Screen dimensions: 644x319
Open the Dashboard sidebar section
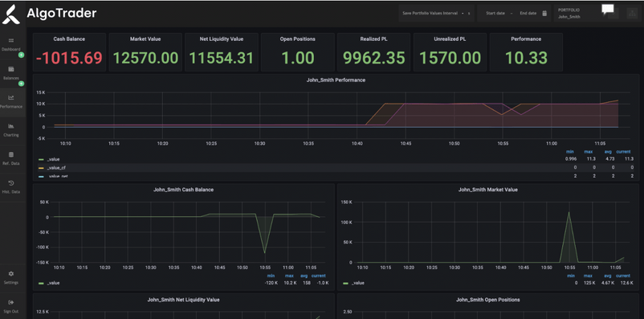(x=11, y=44)
